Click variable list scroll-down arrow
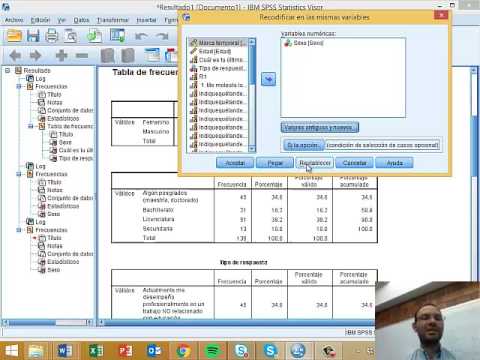Image resolution: width=480 pixels, height=360 pixels. pos(252,149)
